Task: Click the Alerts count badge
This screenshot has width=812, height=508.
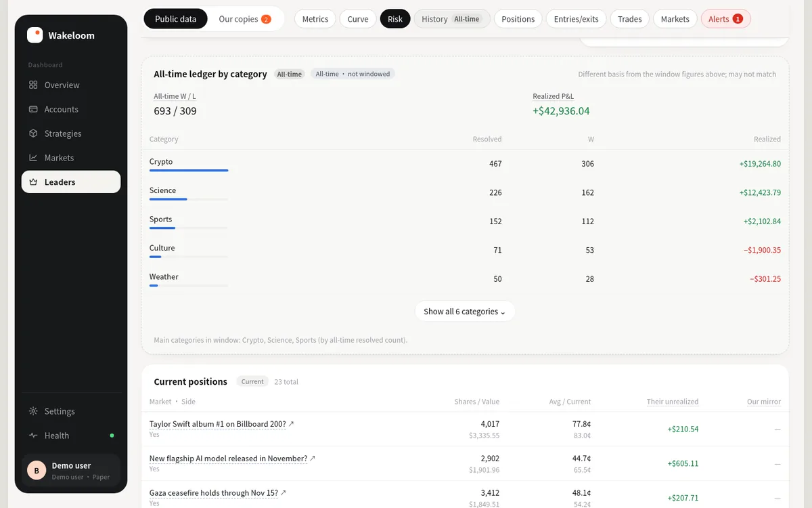Action: pyautogui.click(x=738, y=19)
